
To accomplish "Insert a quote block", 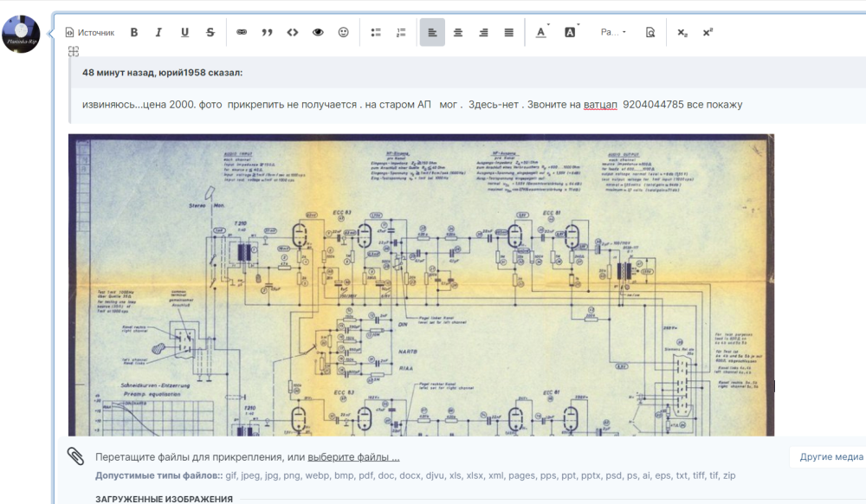I will click(267, 33).
